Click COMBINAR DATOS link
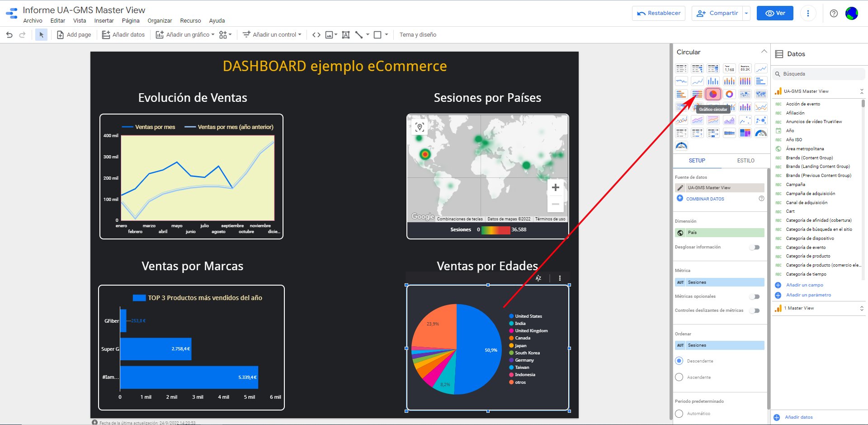Viewport: 868px width, 425px height. point(705,199)
